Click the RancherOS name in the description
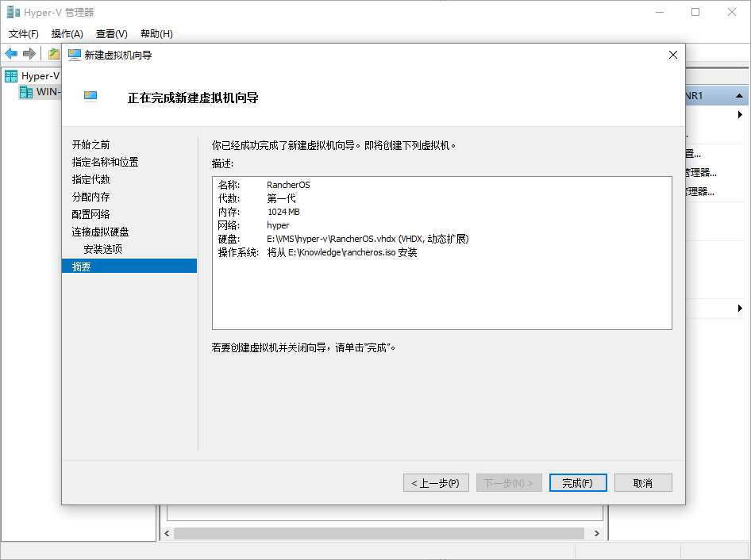Image resolution: width=751 pixels, height=560 pixels. pyautogui.click(x=288, y=185)
